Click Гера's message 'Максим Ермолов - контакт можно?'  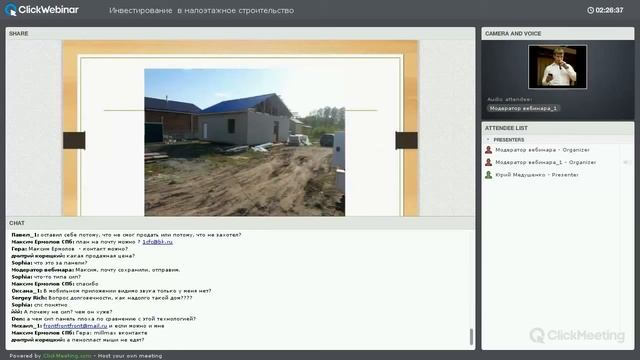click(69, 249)
